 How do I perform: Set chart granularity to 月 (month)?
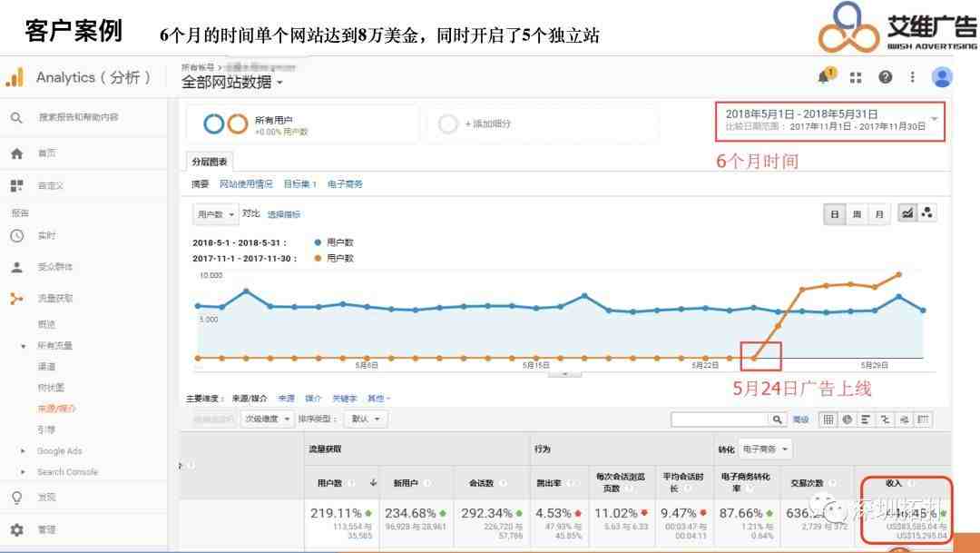(x=878, y=214)
